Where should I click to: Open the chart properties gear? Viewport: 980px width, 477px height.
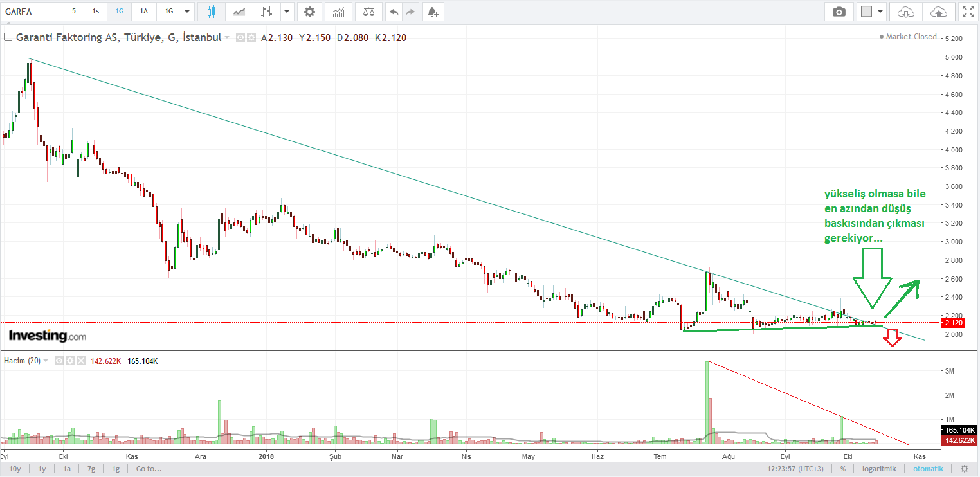tap(309, 11)
